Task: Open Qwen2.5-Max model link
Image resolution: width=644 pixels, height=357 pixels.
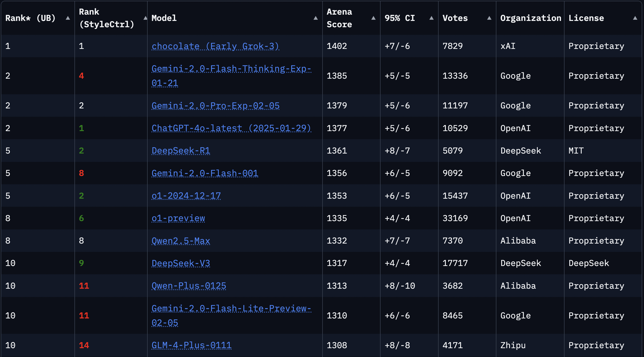Action: [181, 241]
